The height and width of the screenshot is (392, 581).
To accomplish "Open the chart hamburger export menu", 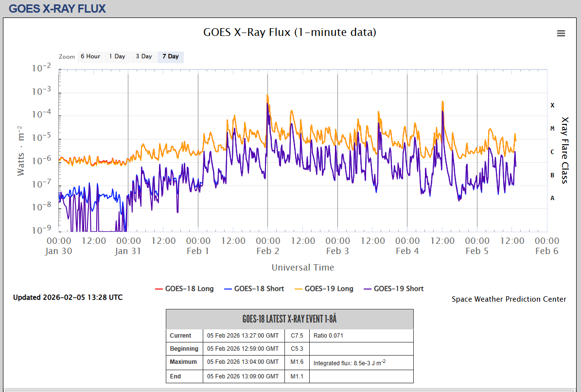I will 561,34.
